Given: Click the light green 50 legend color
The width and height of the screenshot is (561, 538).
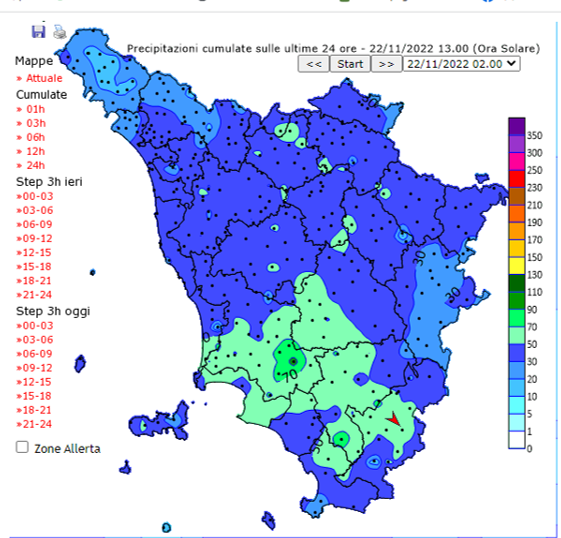Looking at the screenshot, I should click(517, 336).
